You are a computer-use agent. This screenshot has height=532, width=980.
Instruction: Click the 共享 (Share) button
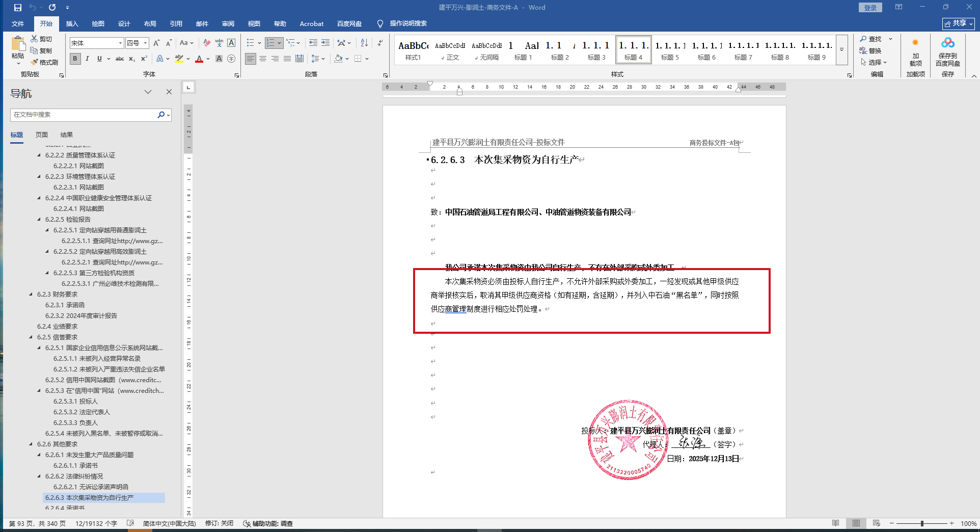pos(958,23)
